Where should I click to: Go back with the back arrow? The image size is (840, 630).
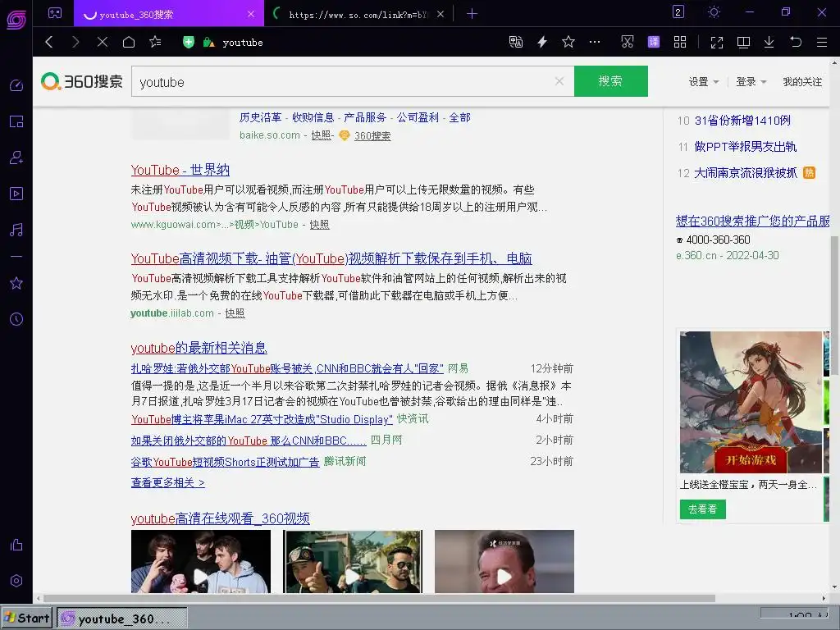click(49, 42)
